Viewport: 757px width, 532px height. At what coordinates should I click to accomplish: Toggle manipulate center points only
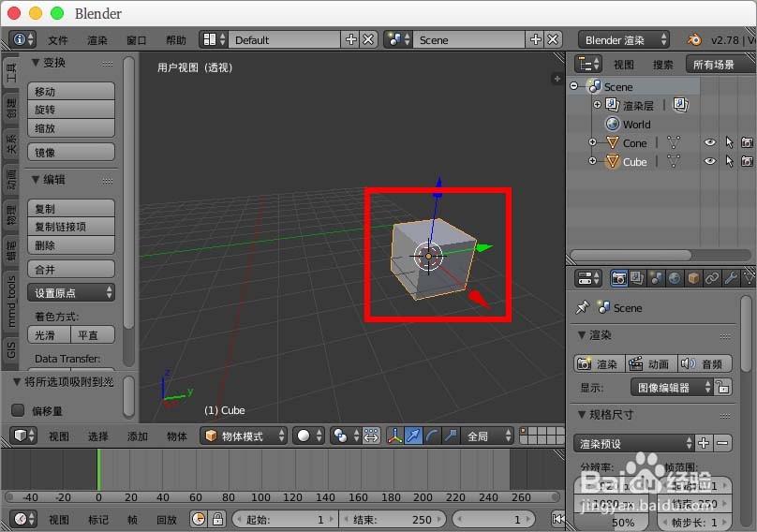tap(371, 436)
